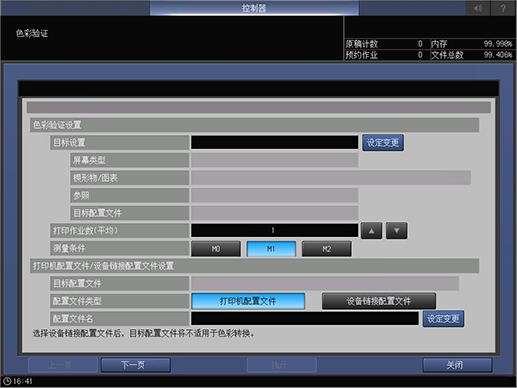Click the disabled 上一页 button
This screenshot has width=517, height=388.
coord(63,365)
